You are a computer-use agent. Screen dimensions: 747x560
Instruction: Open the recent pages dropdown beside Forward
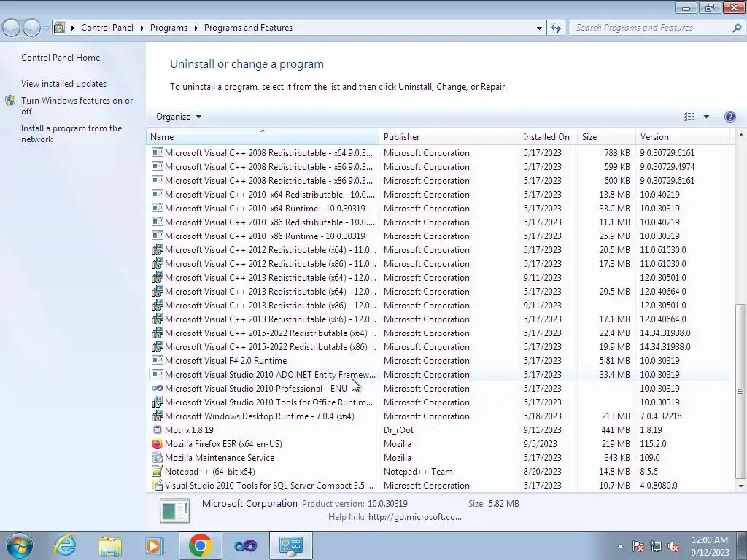coord(46,28)
